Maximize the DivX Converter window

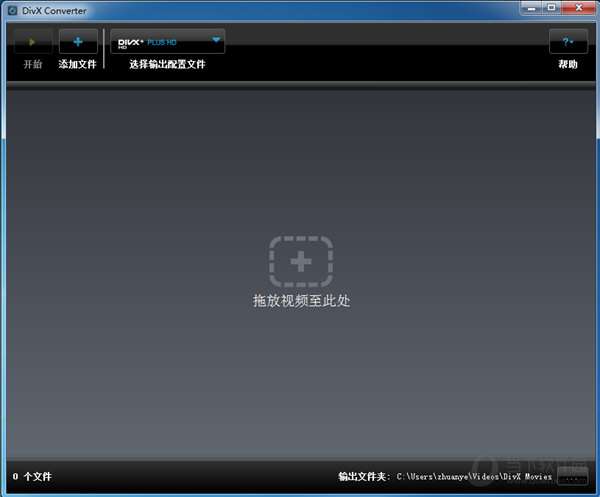[551, 8]
